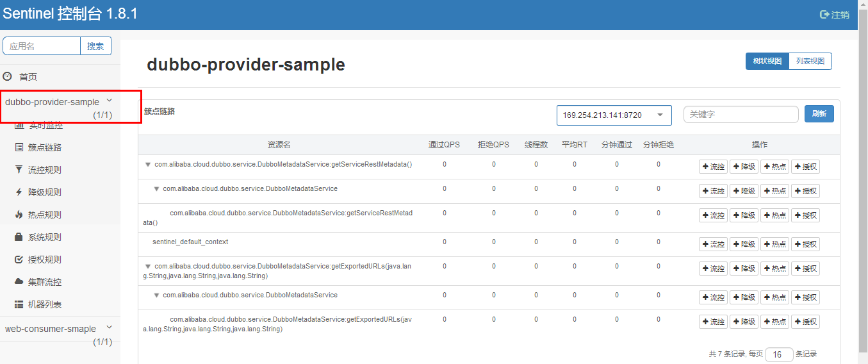This screenshot has width=868, height=364.
Task: Click the clock icon beside 首页
Action: point(8,76)
